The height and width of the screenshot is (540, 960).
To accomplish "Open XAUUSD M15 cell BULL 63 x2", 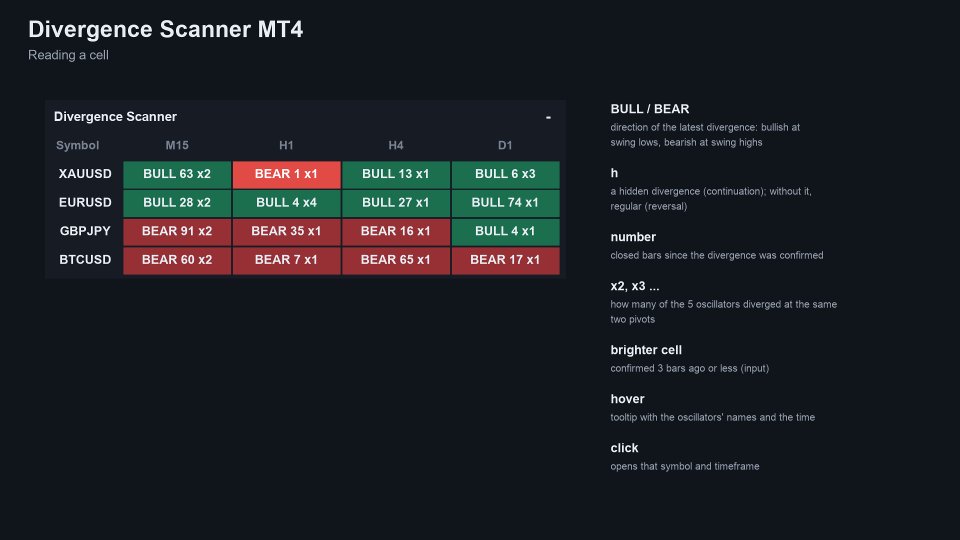I will (x=177, y=174).
